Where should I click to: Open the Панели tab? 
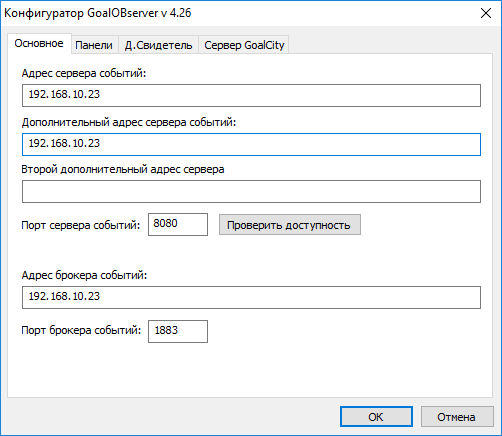(94, 45)
